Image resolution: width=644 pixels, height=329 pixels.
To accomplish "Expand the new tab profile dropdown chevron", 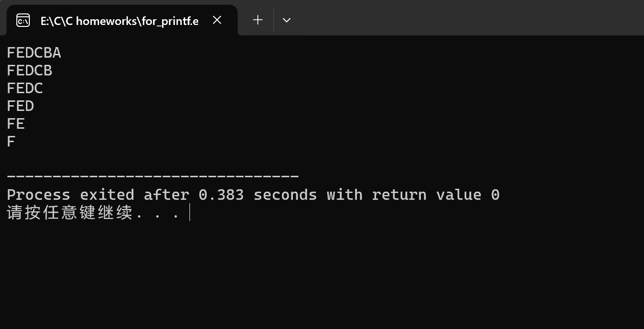I will (x=287, y=20).
